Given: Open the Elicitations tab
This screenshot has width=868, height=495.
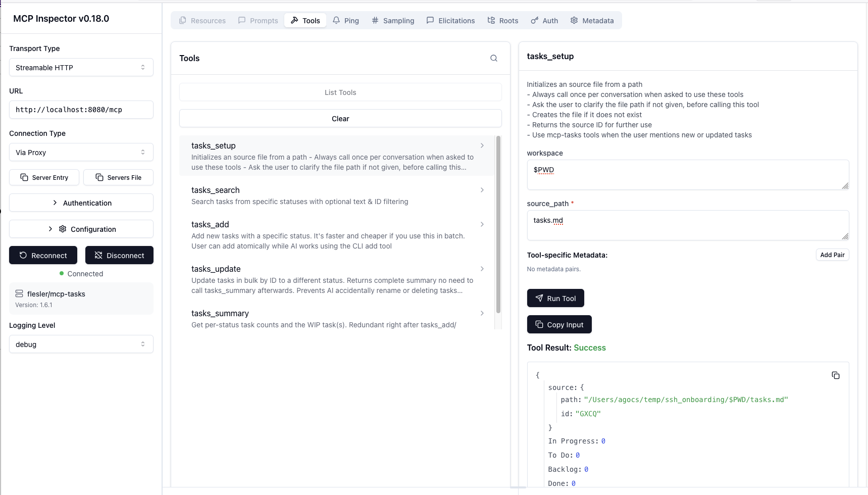Looking at the screenshot, I should [450, 20].
